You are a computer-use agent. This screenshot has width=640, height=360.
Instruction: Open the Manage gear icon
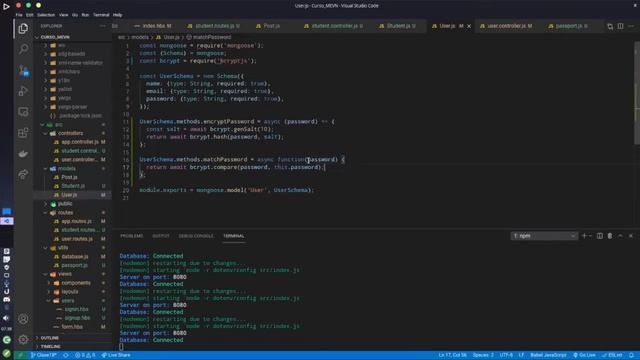pyautogui.click(x=23, y=339)
